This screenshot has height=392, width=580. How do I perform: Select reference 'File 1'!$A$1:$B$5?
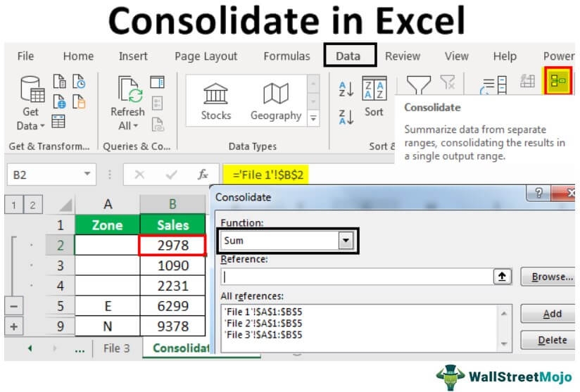point(263,312)
